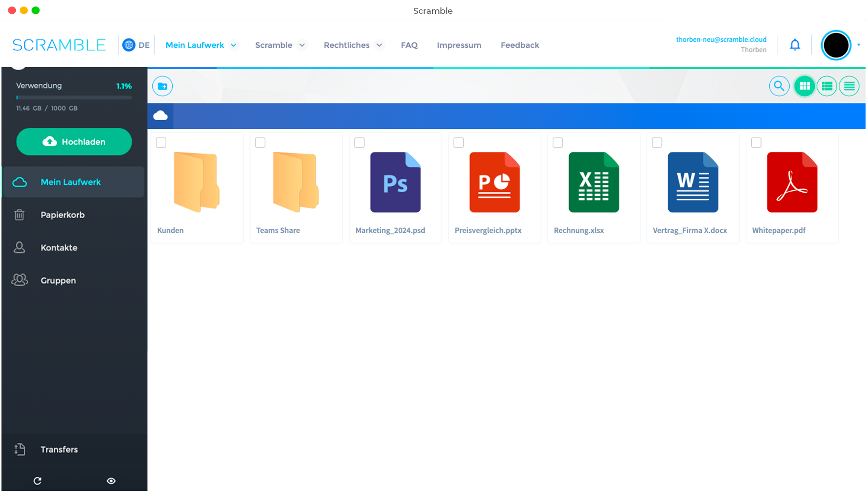Click the black profile avatar
Viewport: 868px width, 493px height.
click(x=836, y=45)
